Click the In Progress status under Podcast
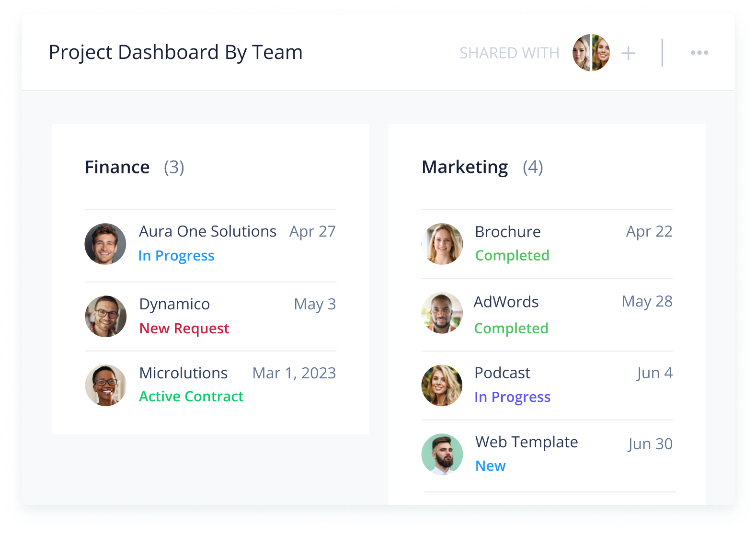The height and width of the screenshot is (534, 756). pos(513,397)
